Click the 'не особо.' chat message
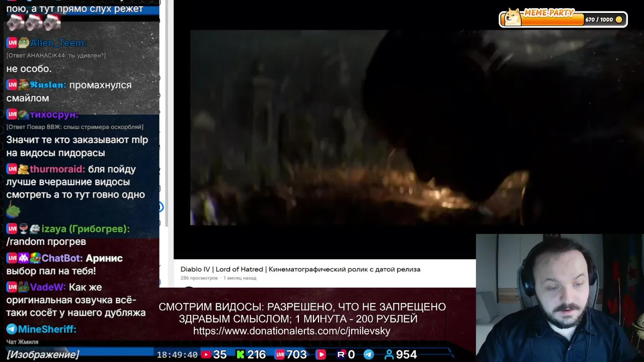644x362 pixels. click(29, 69)
